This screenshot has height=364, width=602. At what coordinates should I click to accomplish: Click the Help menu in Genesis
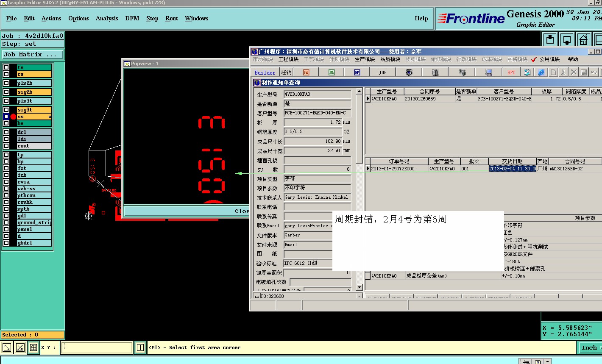421,18
